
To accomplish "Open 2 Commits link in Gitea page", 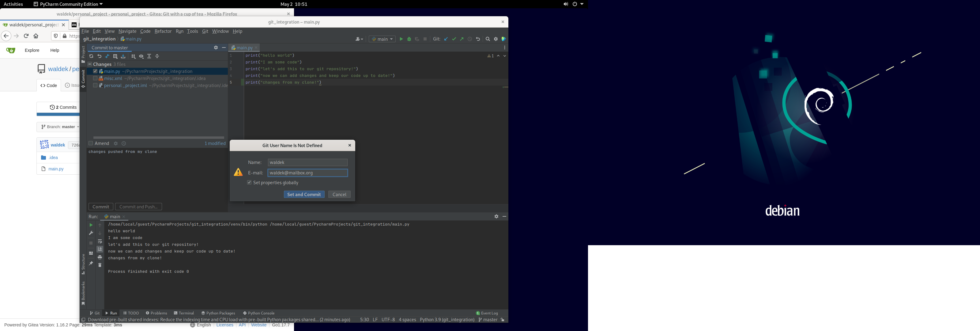I will 63,107.
